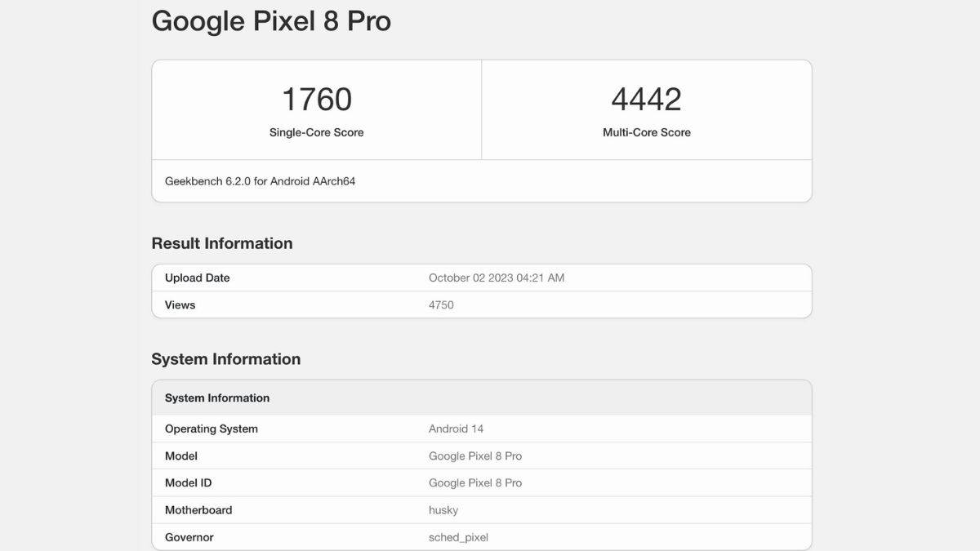Click the sched_pixel governor value
Viewport: 980px width, 551px height.
(x=458, y=537)
